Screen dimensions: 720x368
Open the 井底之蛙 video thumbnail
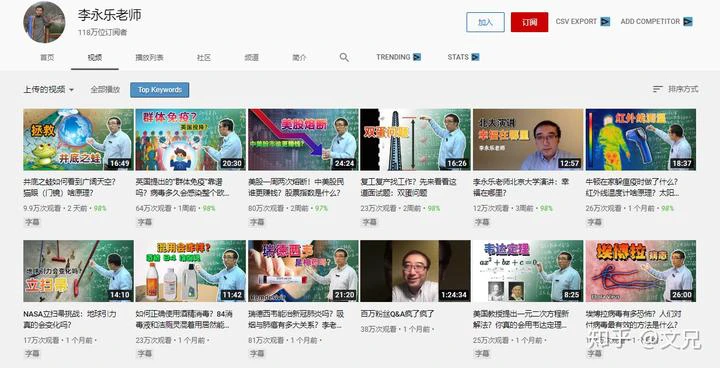click(79, 140)
